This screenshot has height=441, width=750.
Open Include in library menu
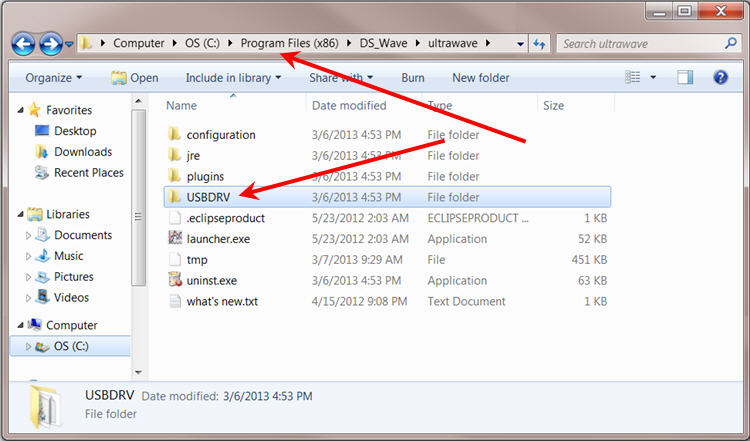pyautogui.click(x=233, y=77)
